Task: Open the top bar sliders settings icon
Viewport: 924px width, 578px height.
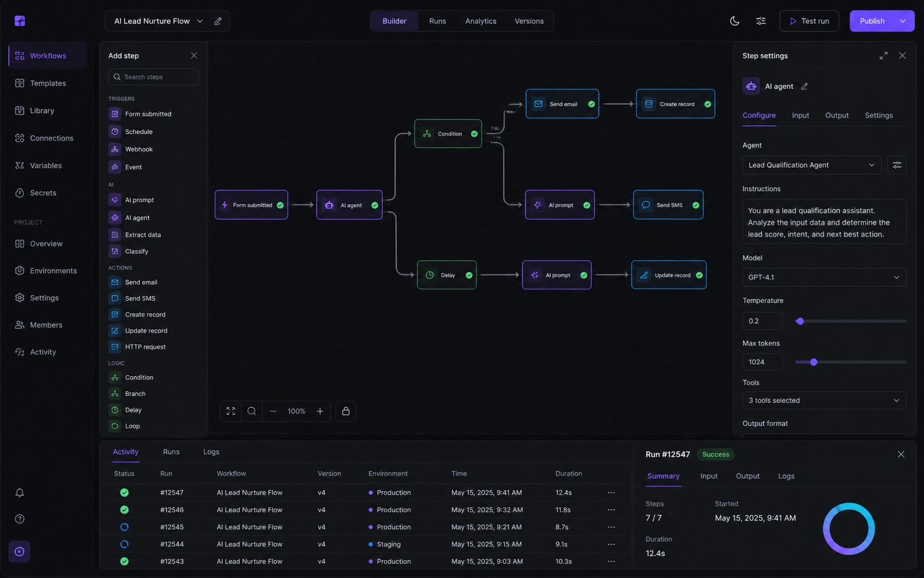Action: 761,21
